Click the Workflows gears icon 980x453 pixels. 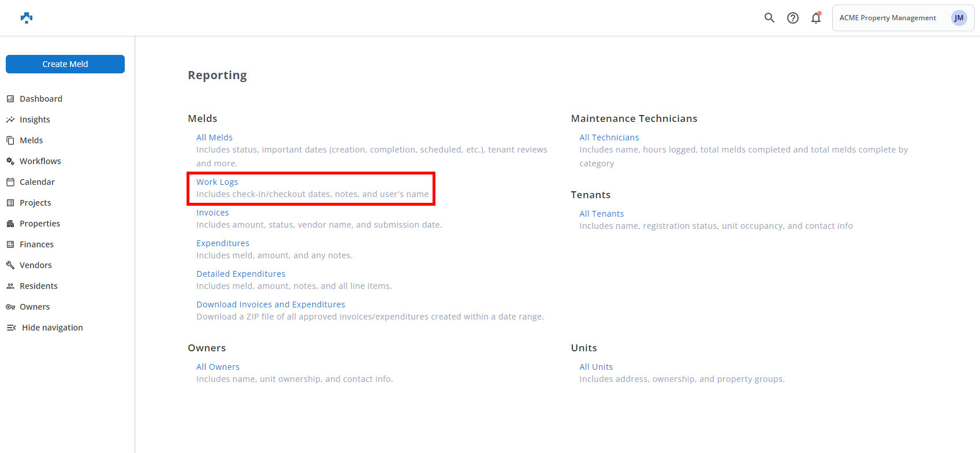tap(10, 161)
